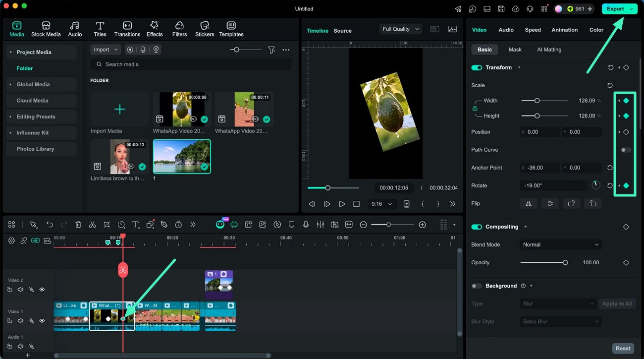The width and height of the screenshot is (644, 359).
Task: Click the Split scissors icon in the timeline toolbar
Action: click(92, 225)
